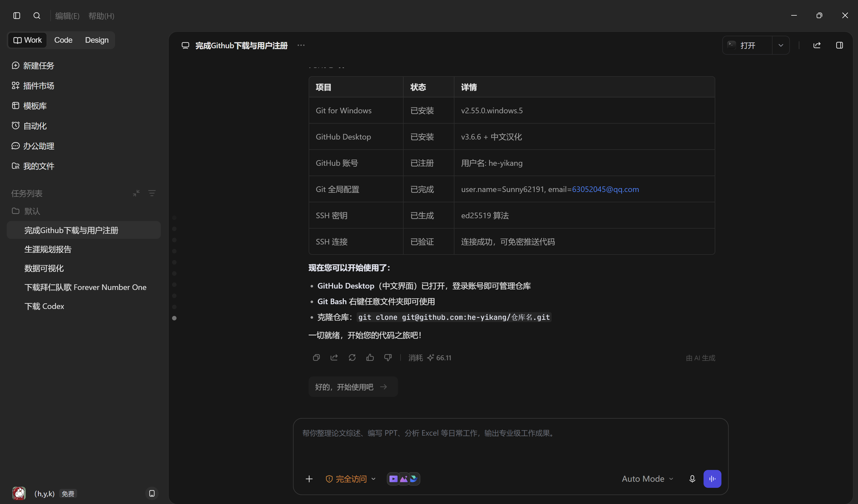Image resolution: width=858 pixels, height=504 pixels.
Task: Click suggestion 好的,开始使用吧
Action: point(353,387)
